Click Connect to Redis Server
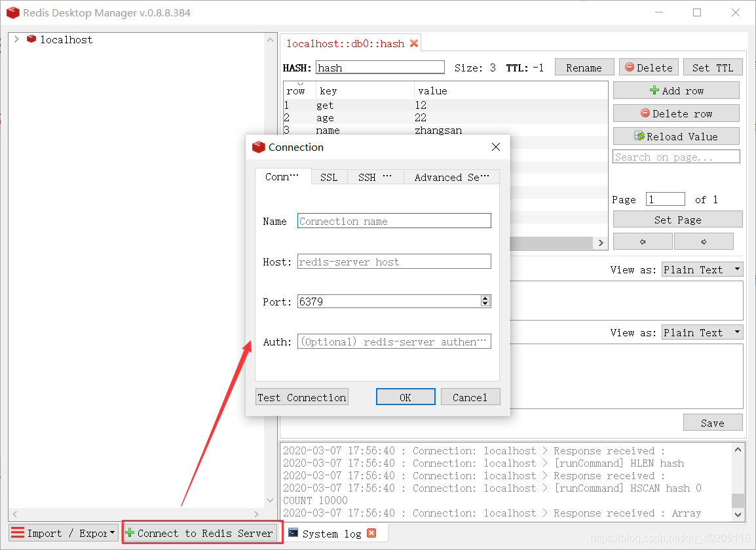This screenshot has width=756, height=550. coord(202,533)
